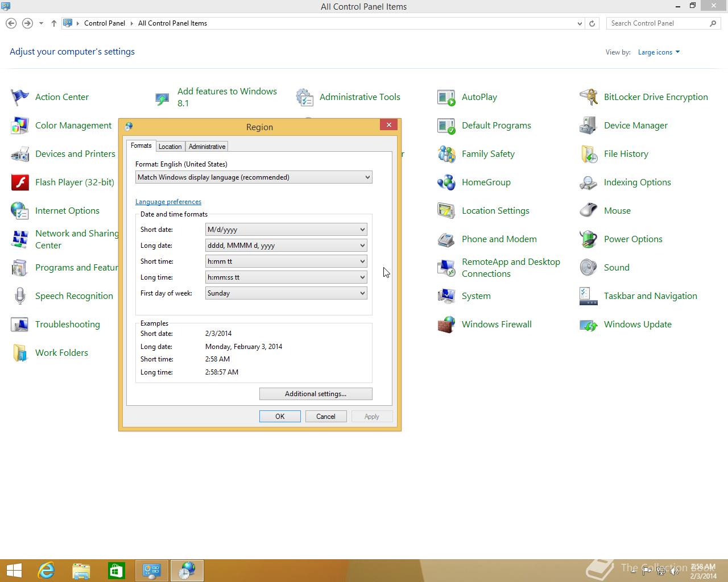The width and height of the screenshot is (728, 582).
Task: Click the Control Panel taskbar button
Action: pos(152,571)
